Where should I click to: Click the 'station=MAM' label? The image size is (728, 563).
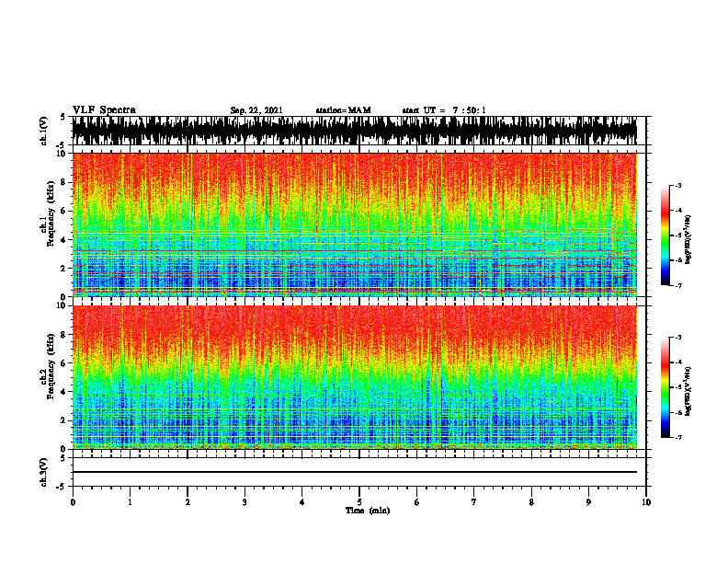(343, 110)
